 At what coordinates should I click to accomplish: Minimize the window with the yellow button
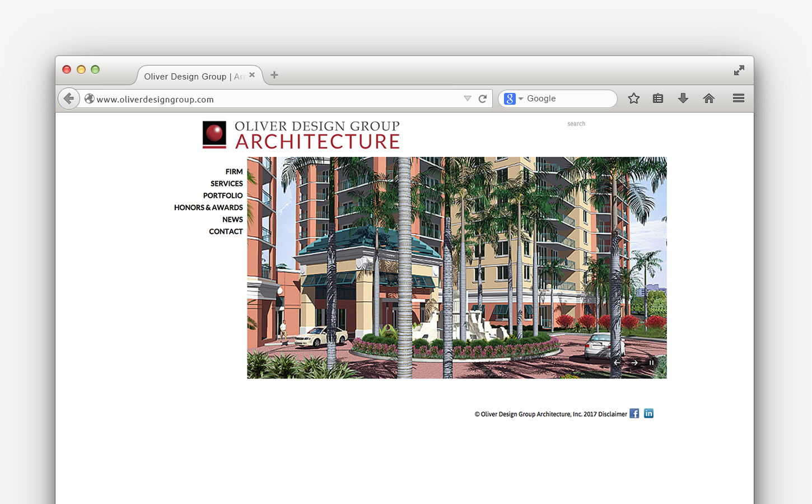click(81, 69)
